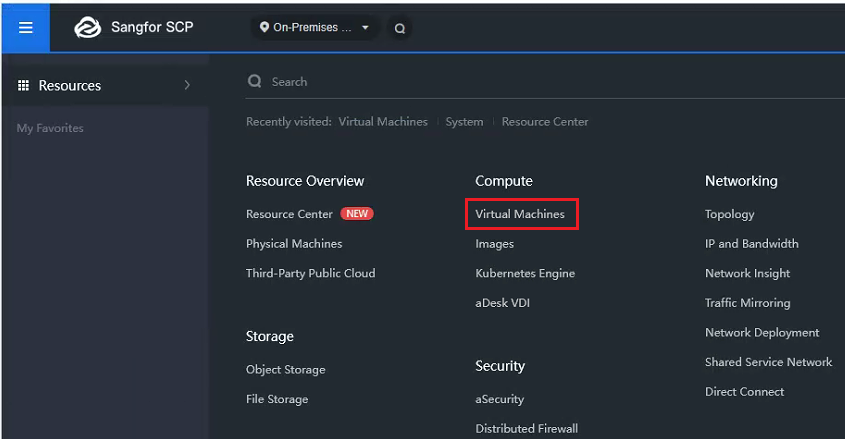Open Third-Party Public Cloud
The height and width of the screenshot is (439, 845).
311,273
